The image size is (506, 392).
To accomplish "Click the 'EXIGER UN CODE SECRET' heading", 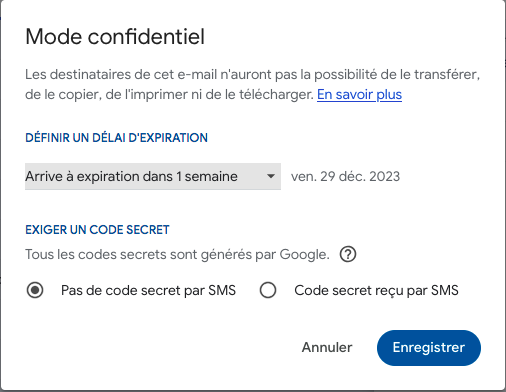I will pos(97,230).
